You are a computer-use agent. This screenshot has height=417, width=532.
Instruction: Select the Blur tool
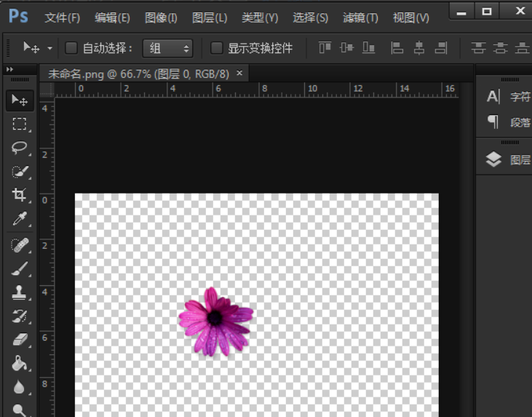tap(20, 387)
